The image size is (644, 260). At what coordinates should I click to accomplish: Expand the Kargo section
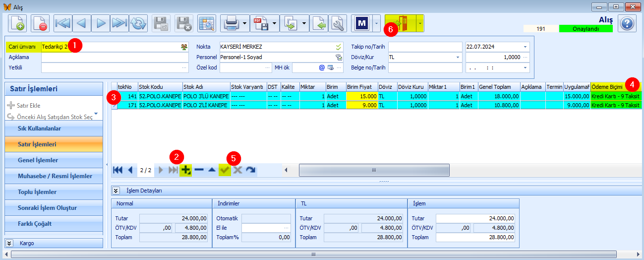click(10, 243)
